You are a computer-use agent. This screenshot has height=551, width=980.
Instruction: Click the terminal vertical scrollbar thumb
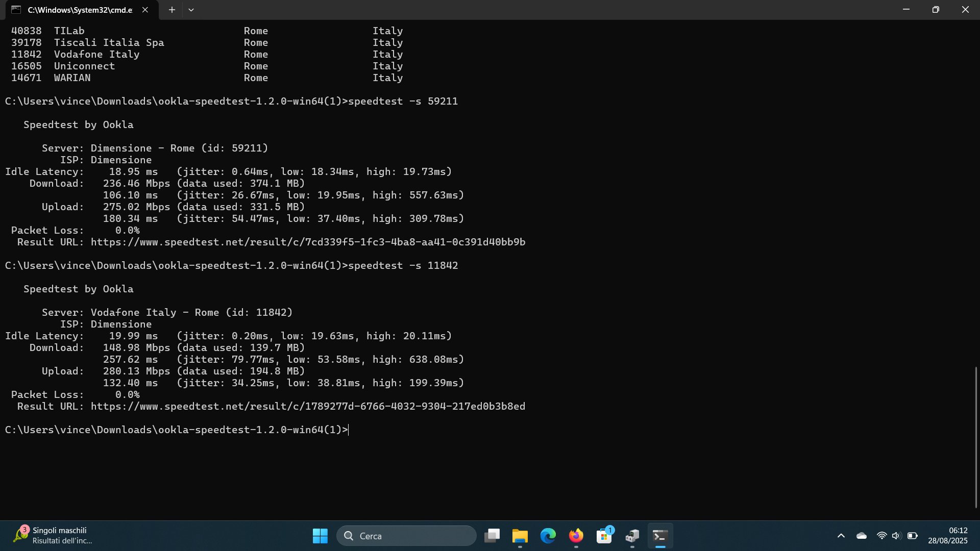pos(976,437)
